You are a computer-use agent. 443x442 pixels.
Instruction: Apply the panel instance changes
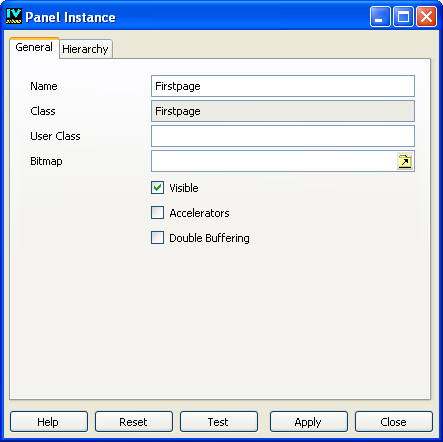[309, 422]
